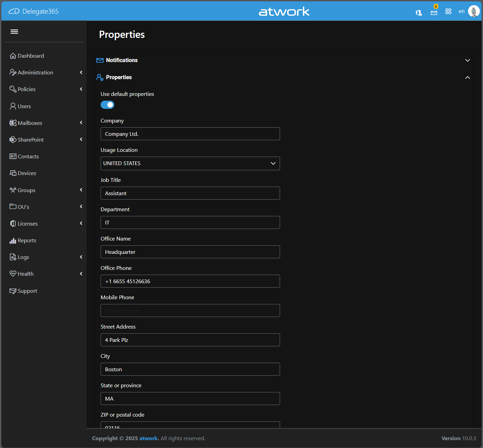Image resolution: width=483 pixels, height=448 pixels.
Task: Open the mail notifications icon in header
Action: point(434,13)
